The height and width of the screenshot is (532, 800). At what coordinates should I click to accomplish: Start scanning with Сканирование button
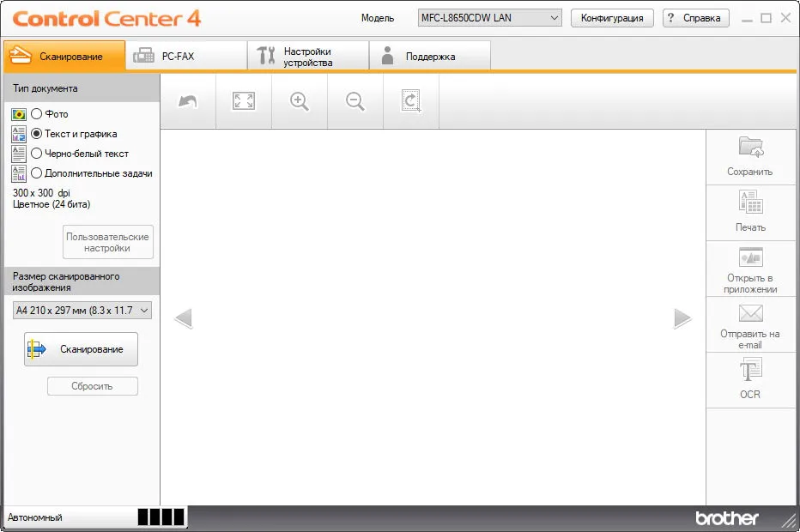click(82, 349)
